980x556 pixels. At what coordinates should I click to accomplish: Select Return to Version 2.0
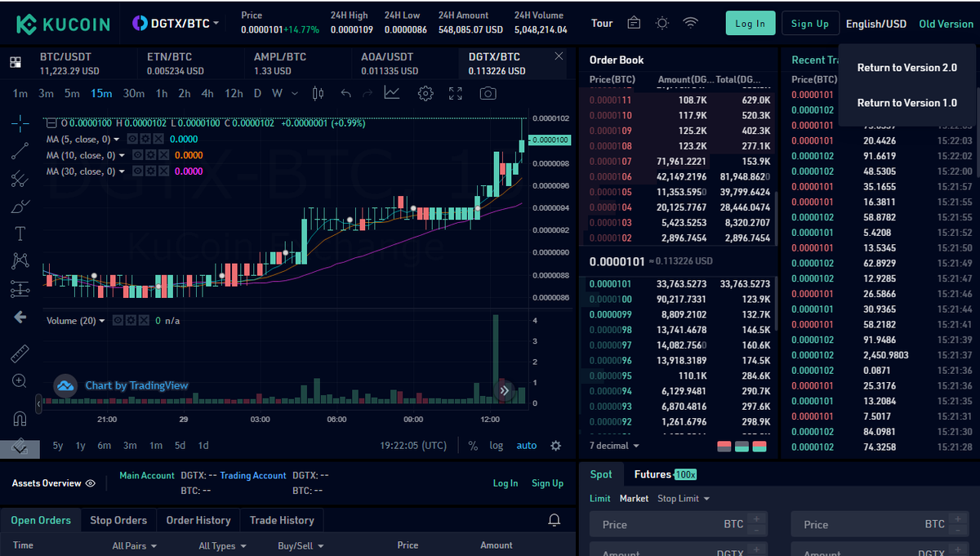907,68
